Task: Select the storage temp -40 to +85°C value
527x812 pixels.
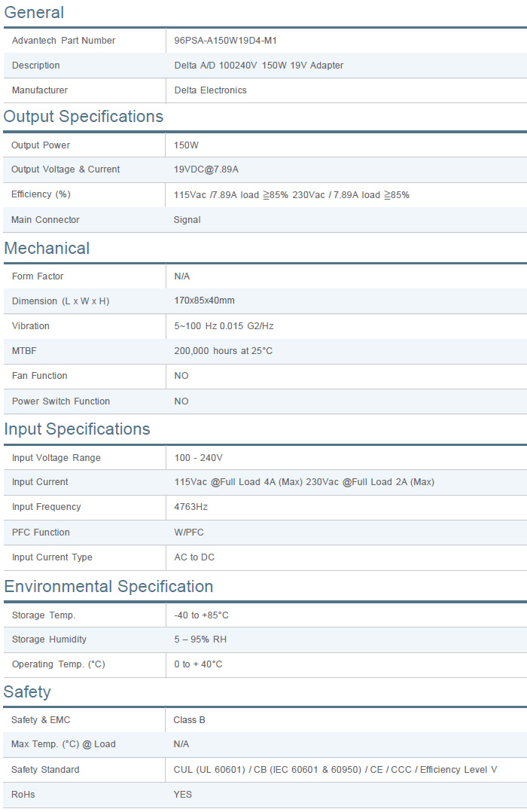Action: [201, 615]
